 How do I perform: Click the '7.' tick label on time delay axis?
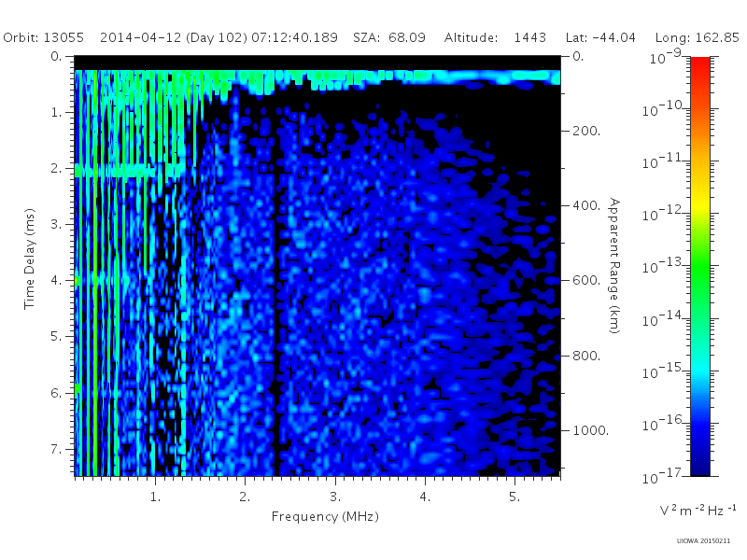click(x=56, y=449)
